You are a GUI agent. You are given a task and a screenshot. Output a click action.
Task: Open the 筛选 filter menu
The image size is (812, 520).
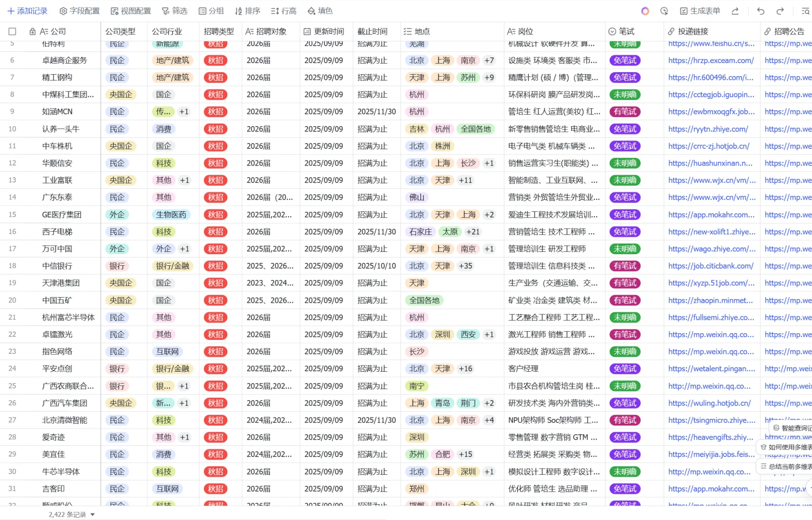coord(175,11)
